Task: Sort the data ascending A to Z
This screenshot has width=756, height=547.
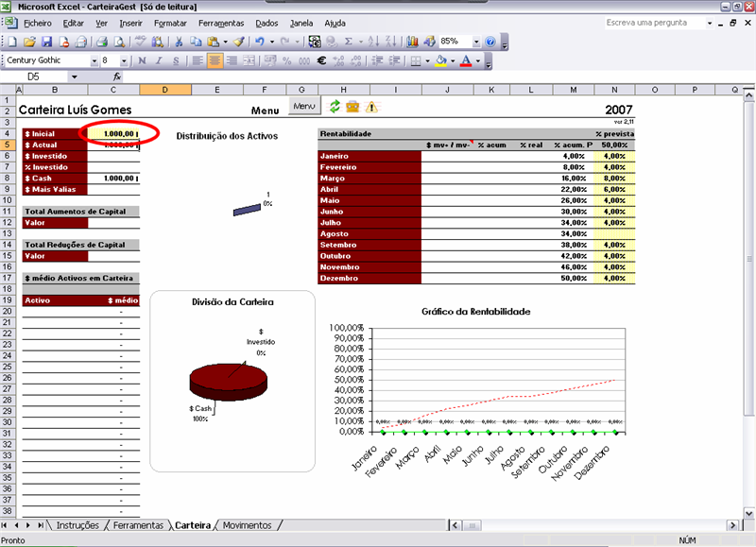Action: click(x=373, y=42)
